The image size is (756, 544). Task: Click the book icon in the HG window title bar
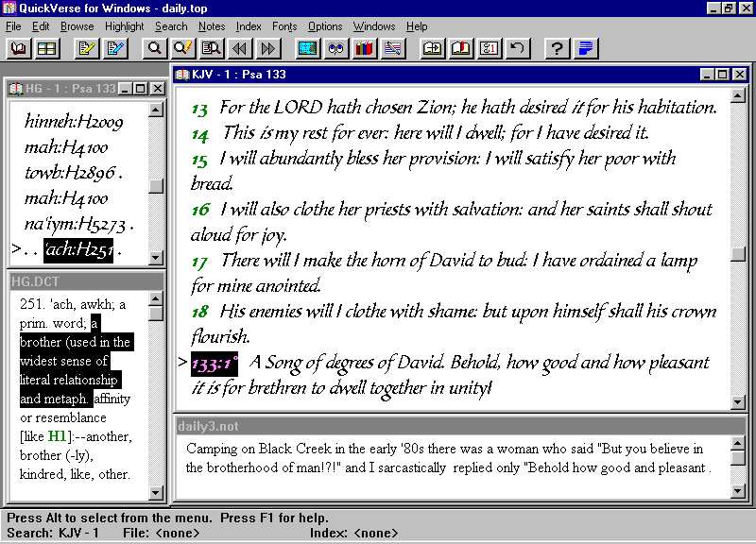16,89
